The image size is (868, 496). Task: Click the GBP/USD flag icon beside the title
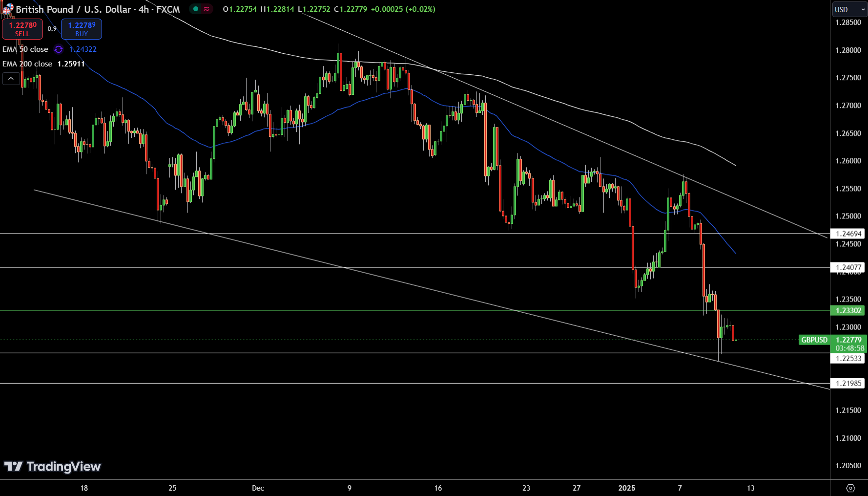[8, 9]
